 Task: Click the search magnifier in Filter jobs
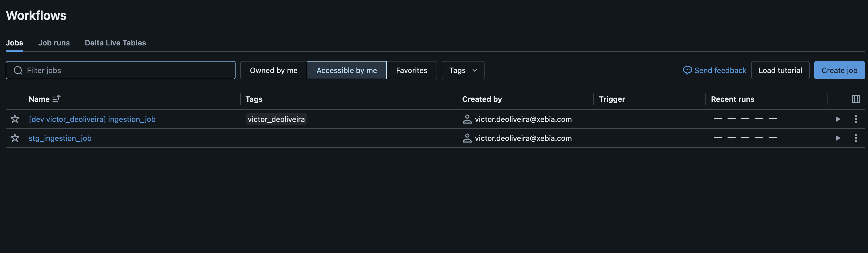coord(18,70)
